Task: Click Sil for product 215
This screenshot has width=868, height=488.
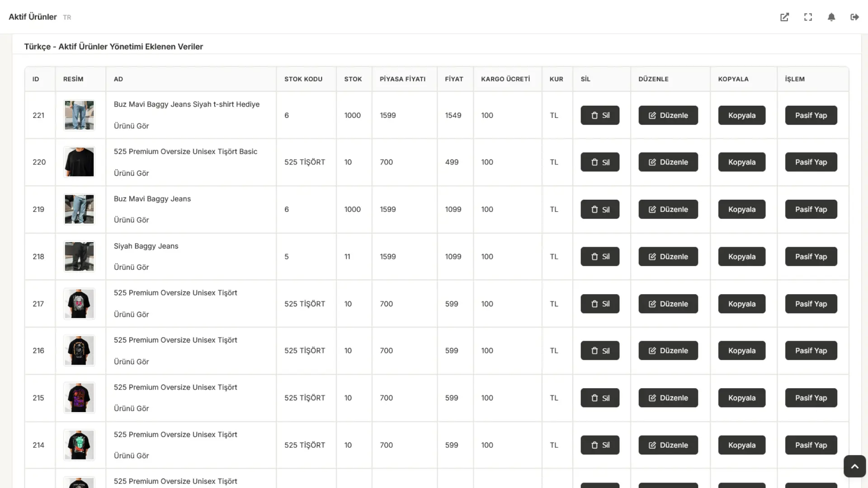Action: [x=600, y=398]
